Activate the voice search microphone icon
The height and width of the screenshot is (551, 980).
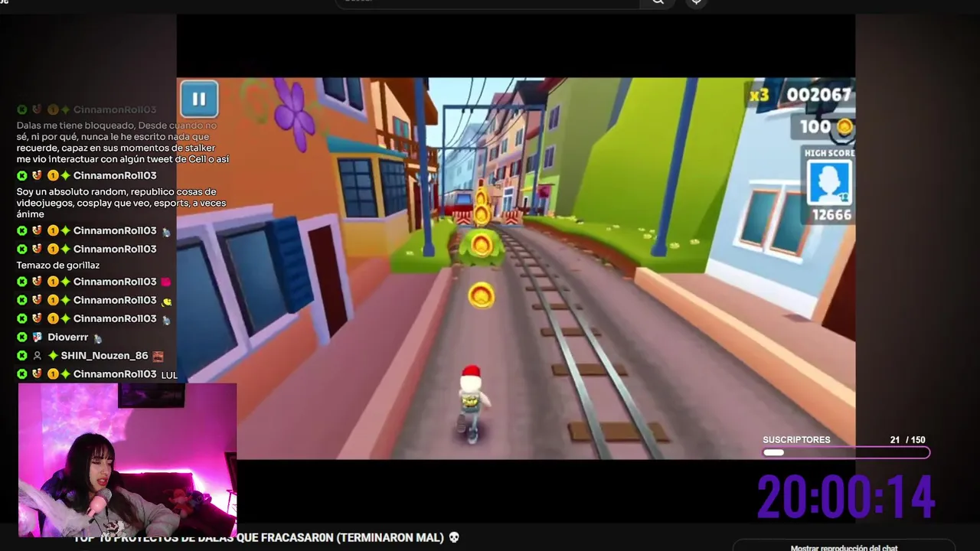(696, 2)
